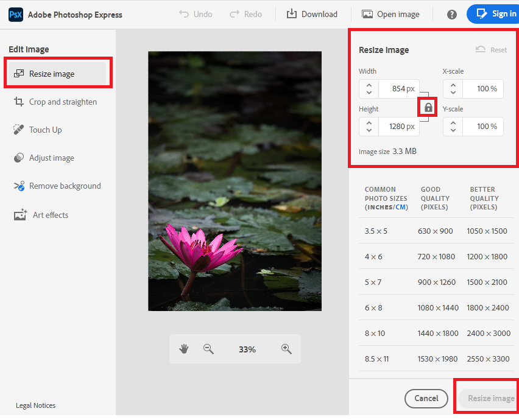Click the Download tray icon
This screenshot has height=420, width=519.
point(292,14)
